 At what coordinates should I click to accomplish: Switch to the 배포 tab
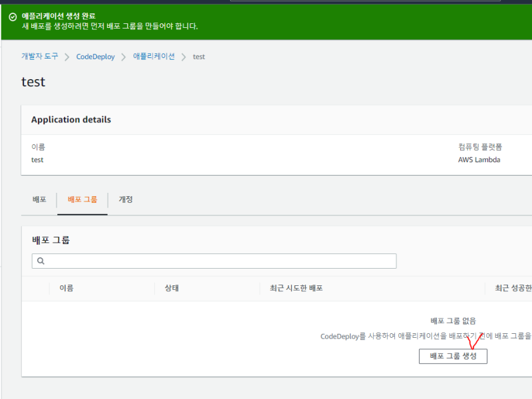(39, 199)
